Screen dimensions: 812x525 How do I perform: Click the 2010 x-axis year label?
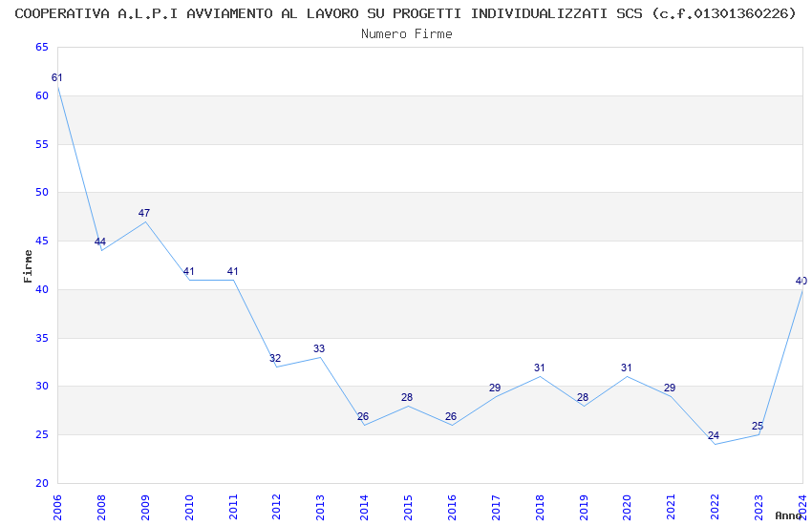[189, 507]
